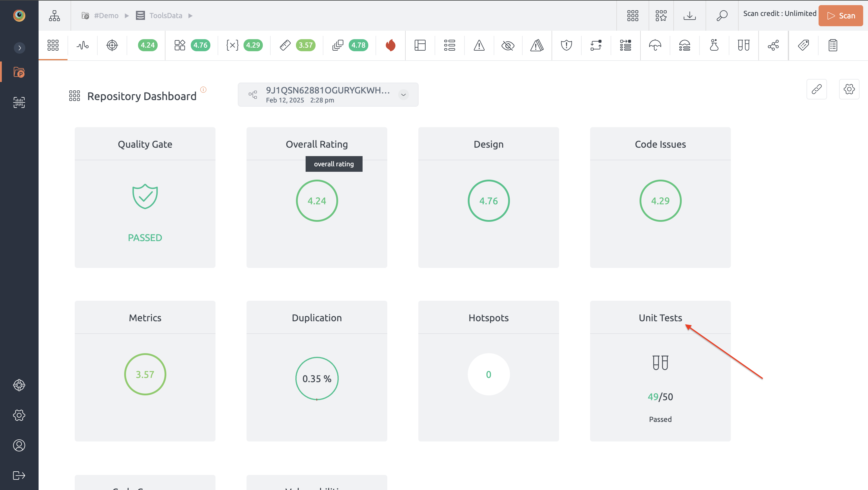Expand the snapshot selector dropdown

(403, 95)
